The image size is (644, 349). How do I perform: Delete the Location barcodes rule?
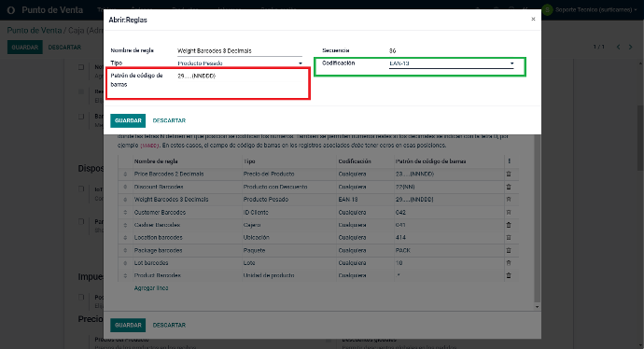click(509, 237)
